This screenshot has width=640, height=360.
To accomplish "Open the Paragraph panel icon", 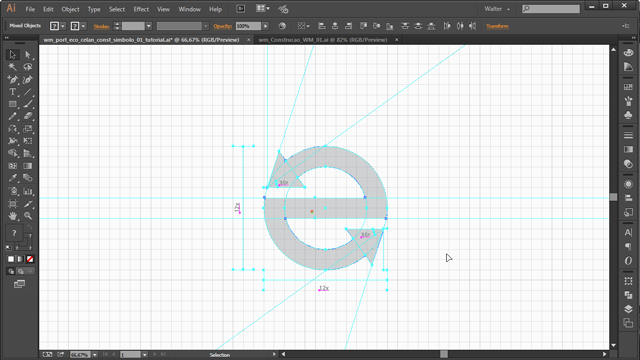I will point(628,246).
